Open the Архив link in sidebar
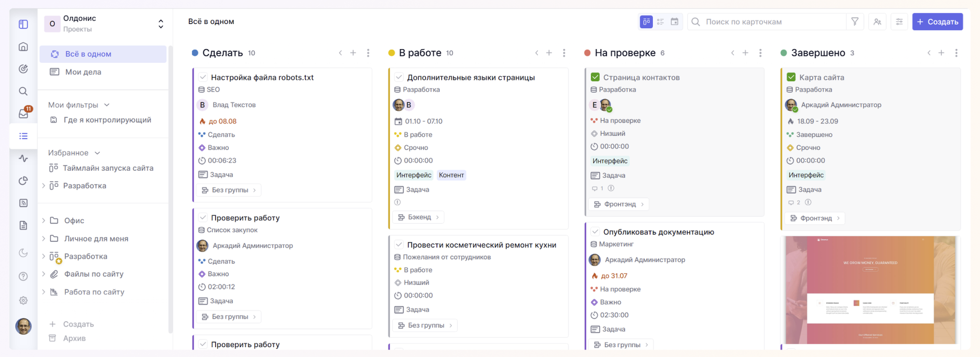The image size is (980, 357). (x=74, y=338)
